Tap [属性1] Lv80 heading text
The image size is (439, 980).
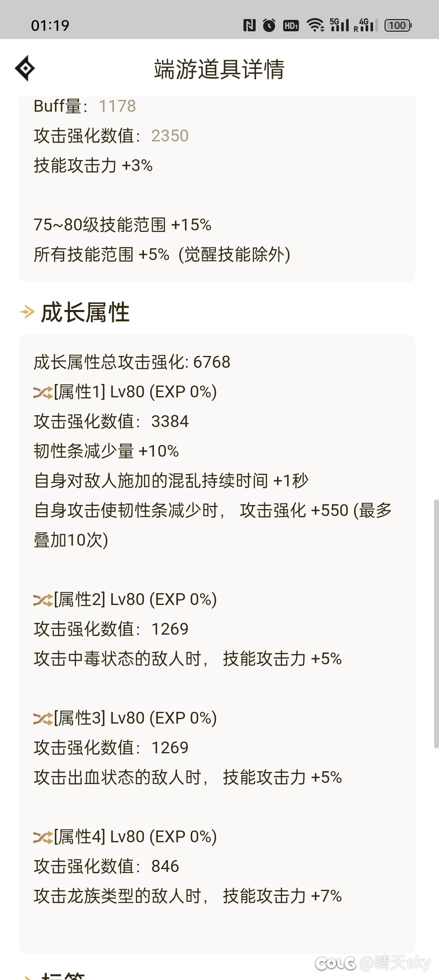(135, 392)
